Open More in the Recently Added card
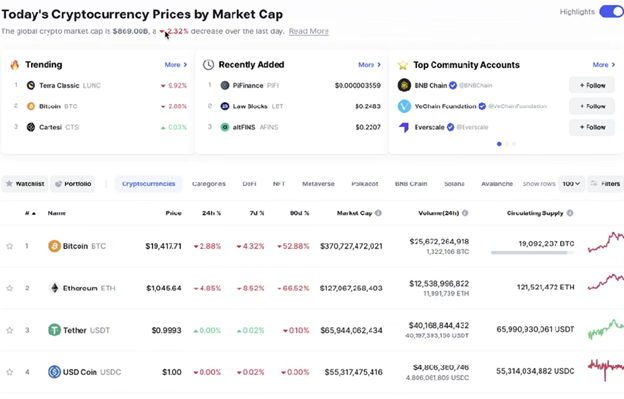 [x=369, y=65]
